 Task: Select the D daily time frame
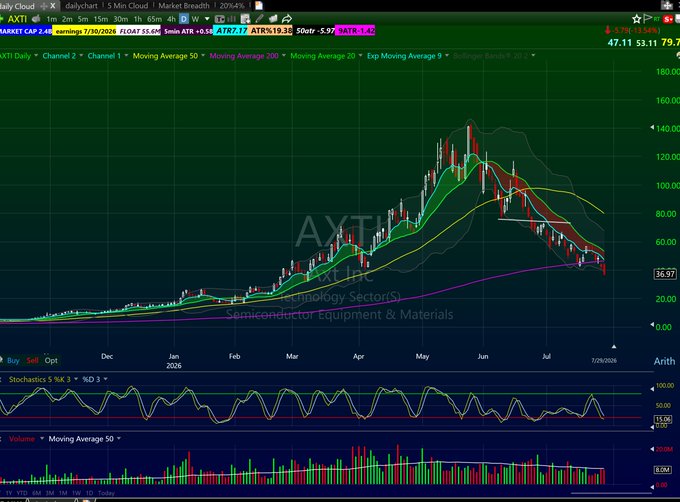pos(184,19)
